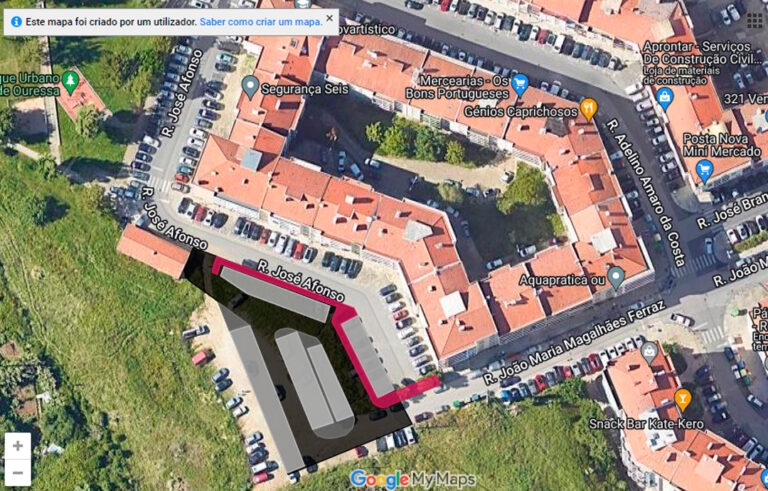The width and height of the screenshot is (768, 491).
Task: Open the Posta Nova Mini Mercado cart pin
Action: 705,172
